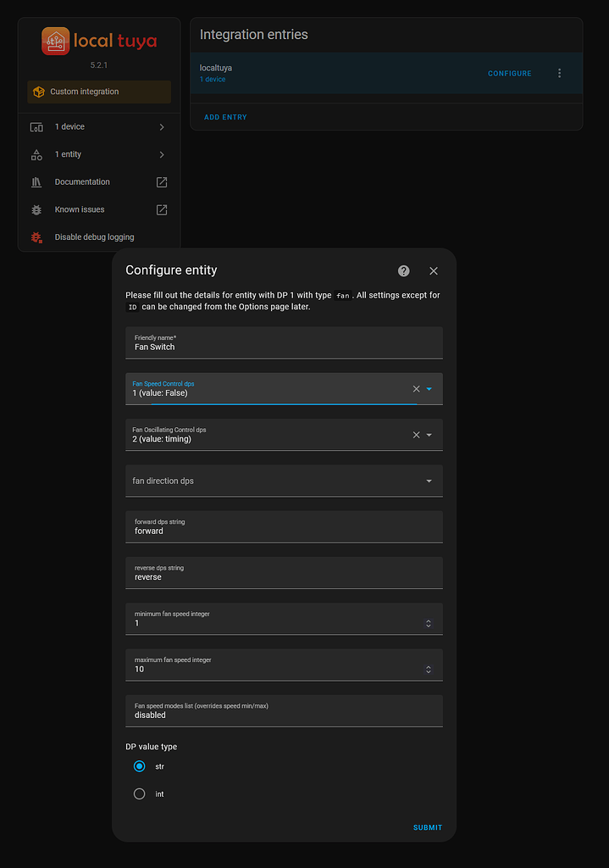Open the Documentation menu item
This screenshot has width=609, height=868.
tap(99, 182)
